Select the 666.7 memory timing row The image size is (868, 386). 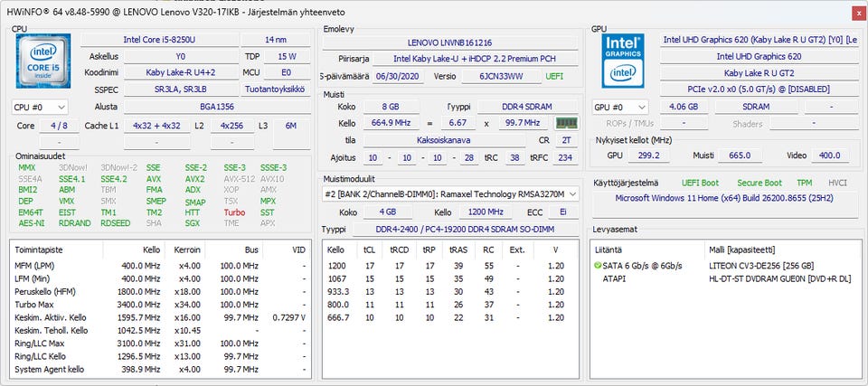tap(450, 318)
